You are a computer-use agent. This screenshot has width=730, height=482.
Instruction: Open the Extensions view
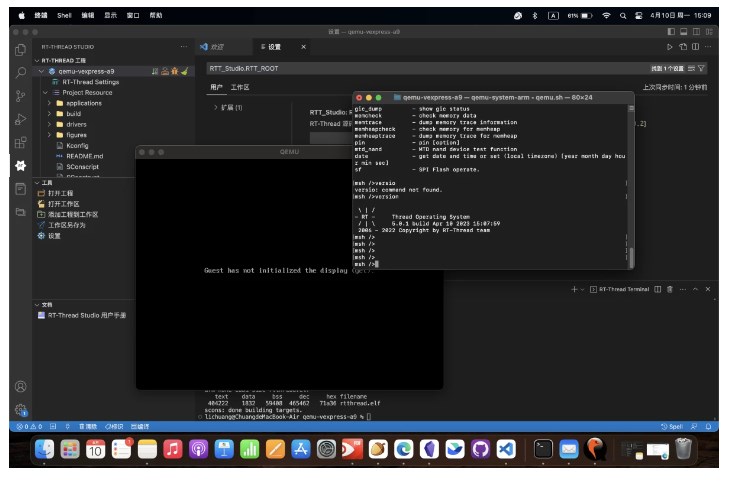(x=20, y=143)
